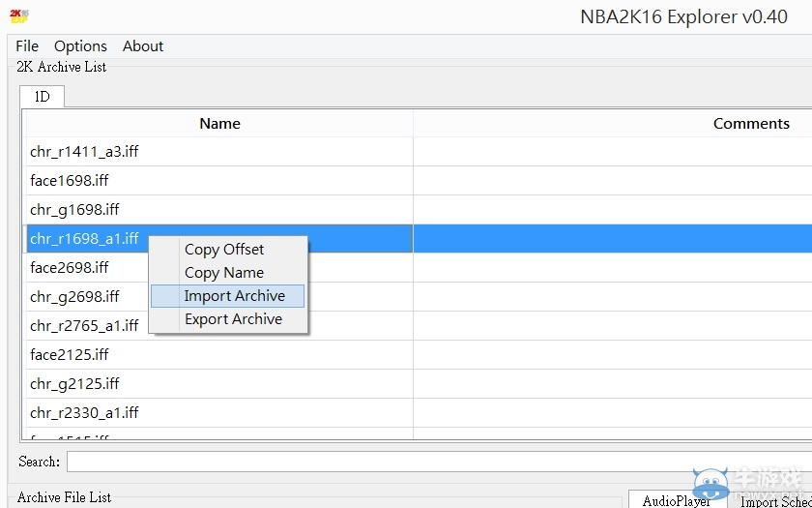Select the chr_g2125.iff row

coord(420,383)
